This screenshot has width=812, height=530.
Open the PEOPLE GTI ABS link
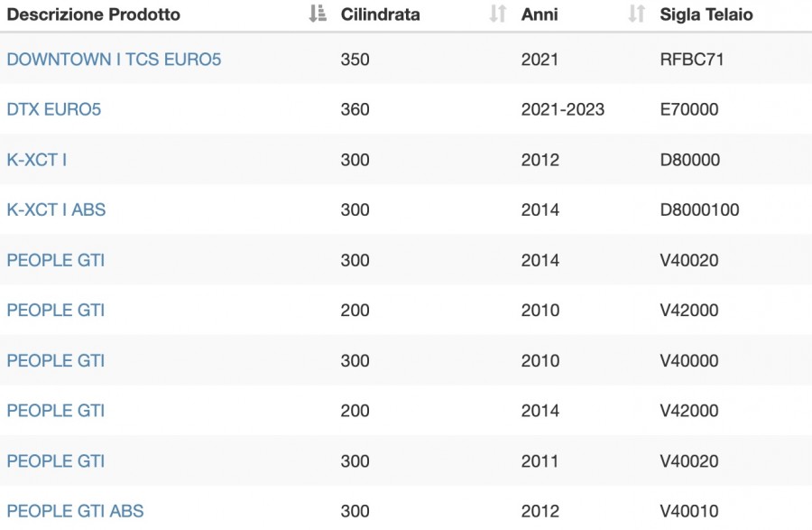point(75,511)
